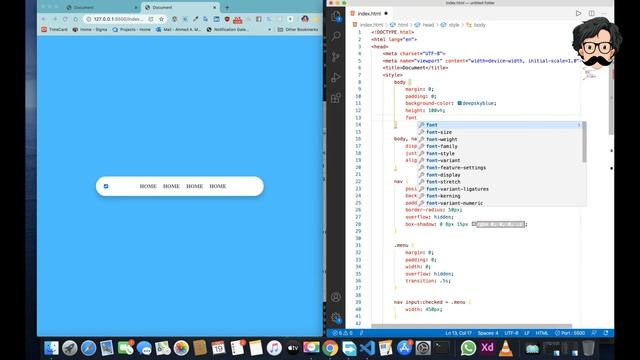Click the html breadcrumb item
Viewport: 640px width, 360px height.
coord(399,25)
